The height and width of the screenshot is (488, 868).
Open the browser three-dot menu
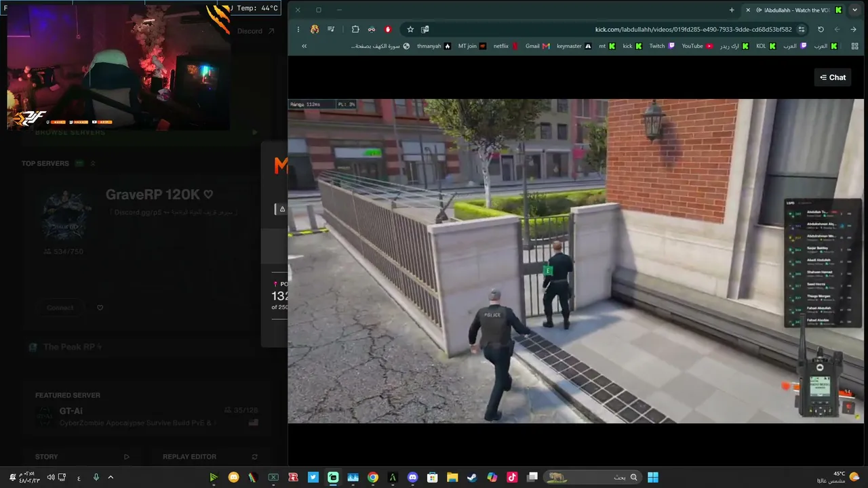click(298, 29)
